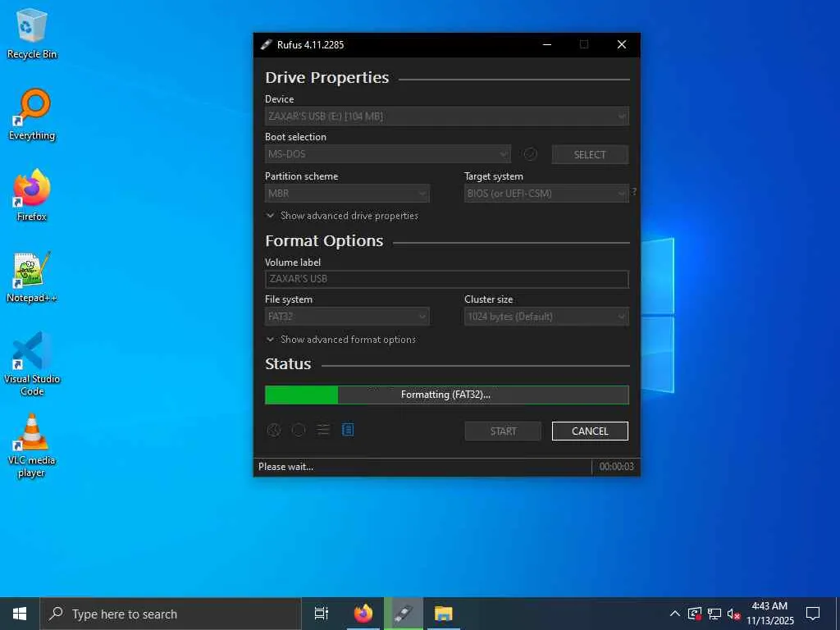Select the Visual Studio Code desktop shortcut
The width and height of the screenshot is (840, 630).
tap(32, 364)
